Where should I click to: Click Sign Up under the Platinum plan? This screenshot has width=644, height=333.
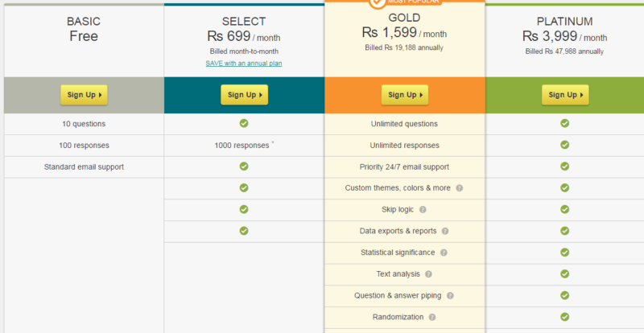pyautogui.click(x=565, y=95)
